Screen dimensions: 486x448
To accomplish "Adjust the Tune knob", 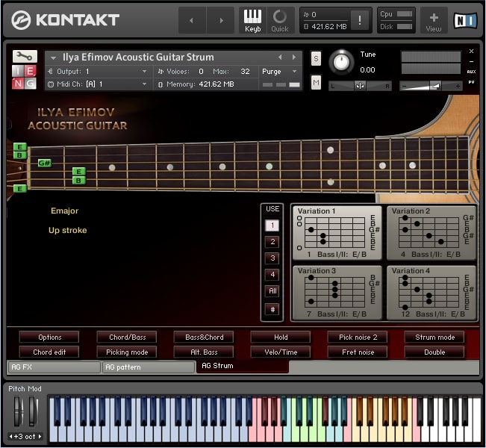I will (x=341, y=62).
